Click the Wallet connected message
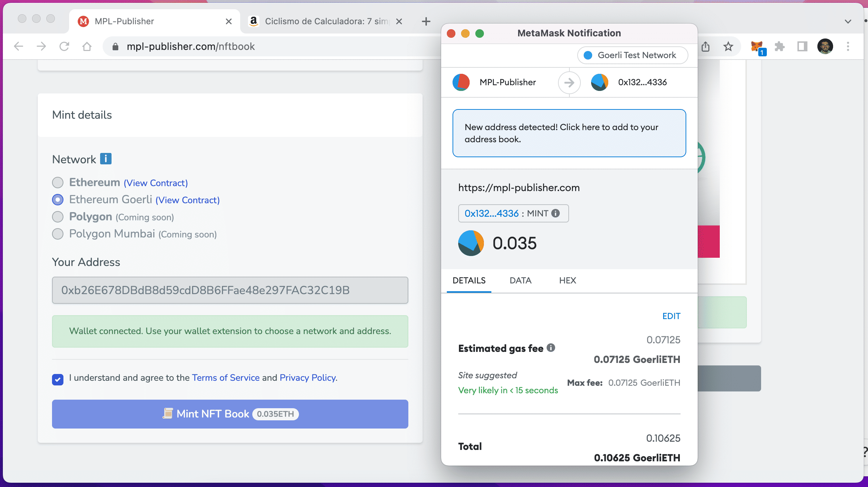 point(230,331)
